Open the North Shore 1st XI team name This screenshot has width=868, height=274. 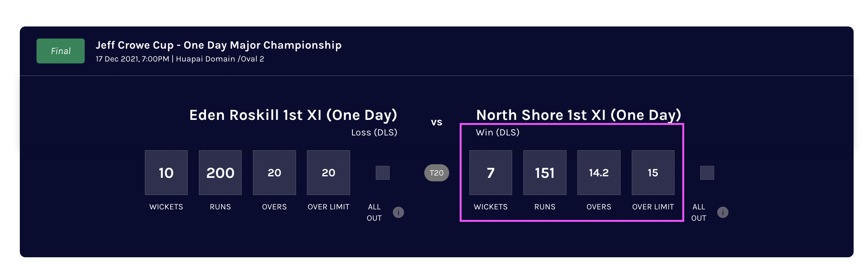[579, 115]
